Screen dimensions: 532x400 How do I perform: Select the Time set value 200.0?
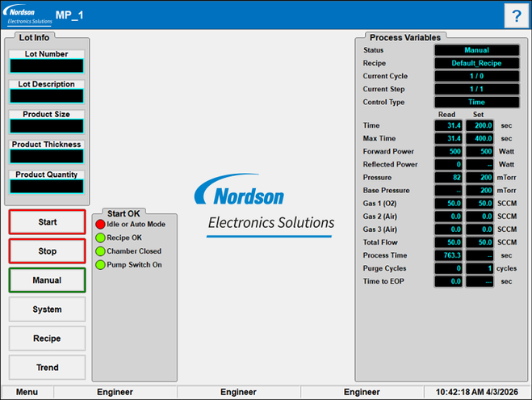(x=480, y=125)
